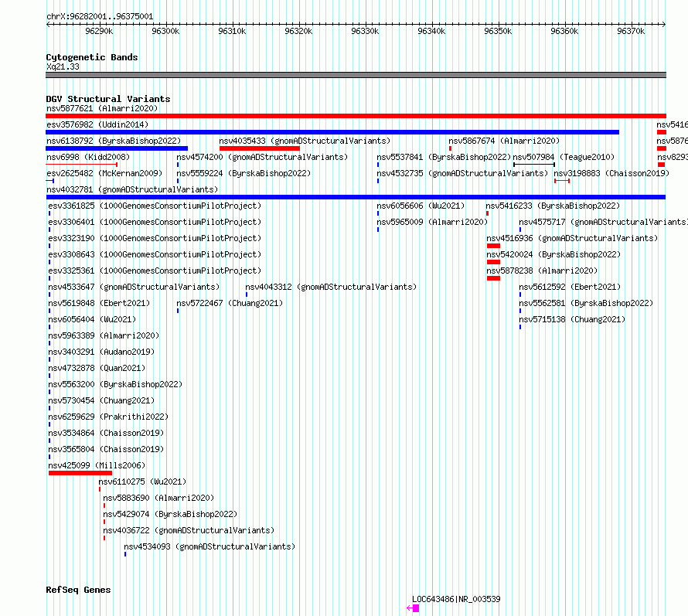
Task: Select nsv5867674 (Almarri2020) label
Action: [504, 141]
